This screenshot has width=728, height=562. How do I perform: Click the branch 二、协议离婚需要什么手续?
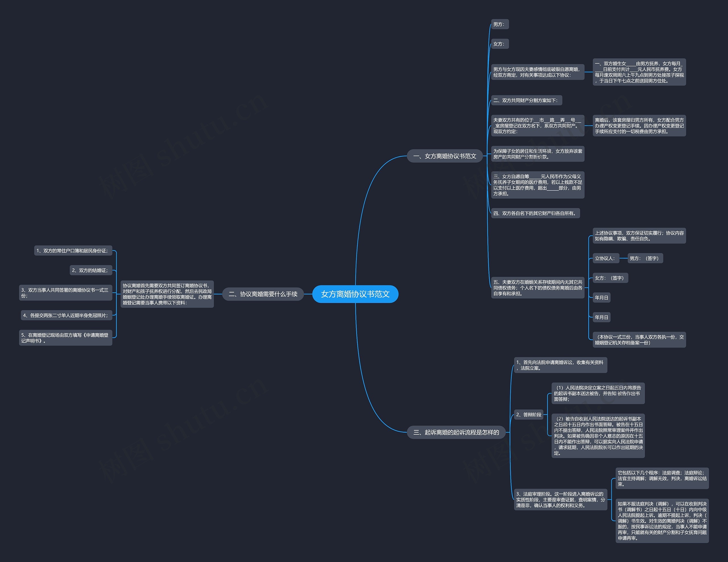coord(263,294)
